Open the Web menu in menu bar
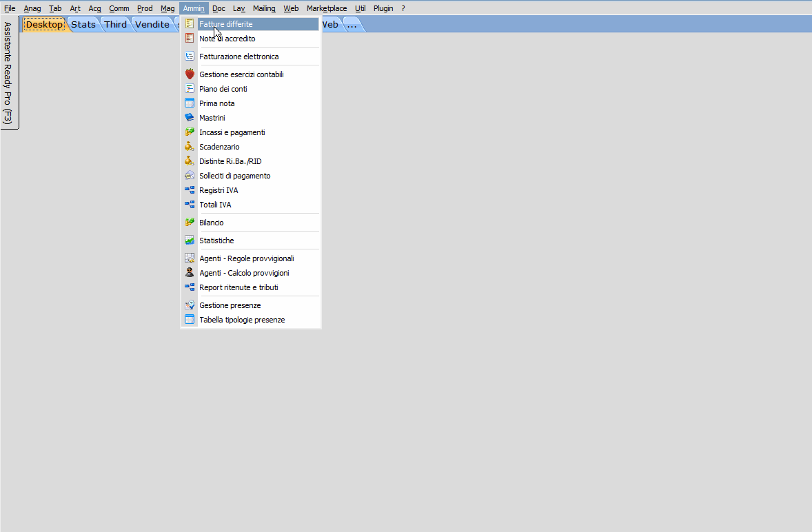812x532 pixels. [x=291, y=8]
